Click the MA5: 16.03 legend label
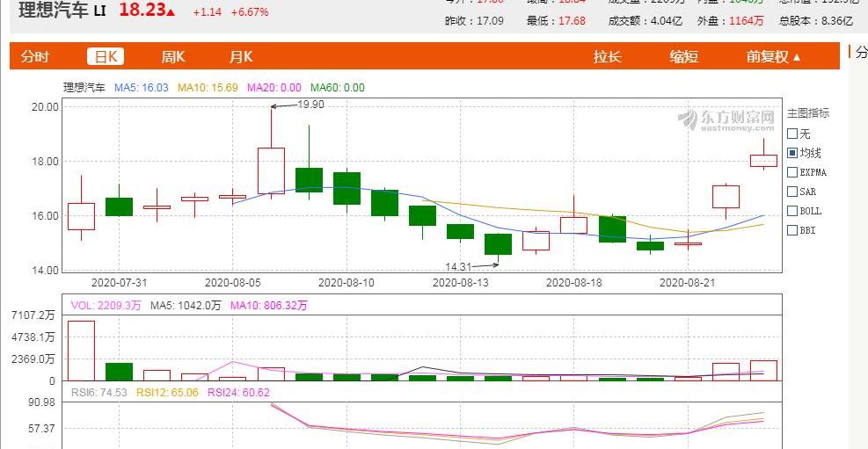 [142, 87]
